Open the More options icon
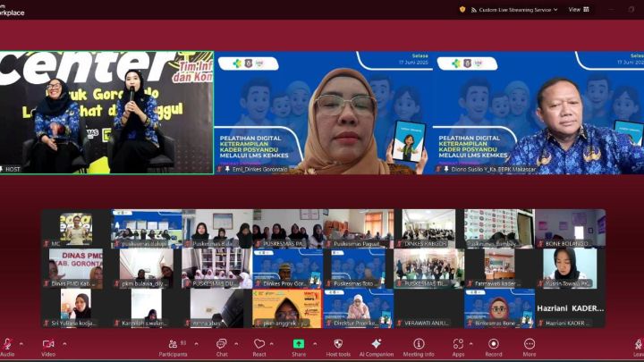644x362 pixels. coord(530,344)
